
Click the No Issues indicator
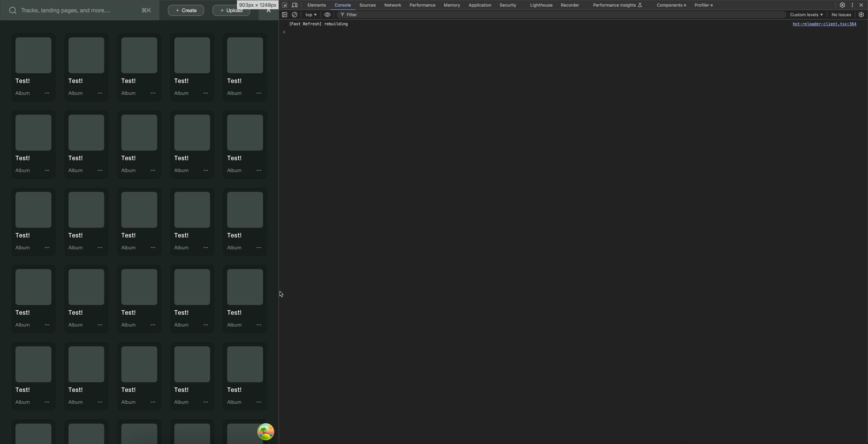coord(841,14)
